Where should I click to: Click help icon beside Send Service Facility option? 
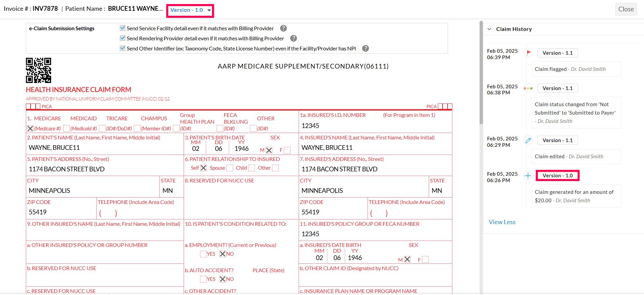[x=283, y=29]
